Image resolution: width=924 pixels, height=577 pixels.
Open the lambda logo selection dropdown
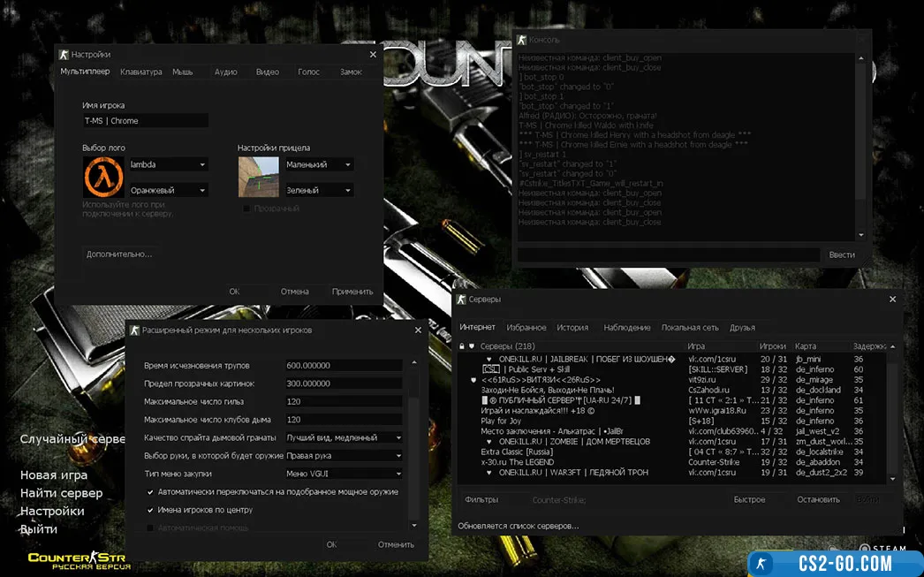[x=168, y=164]
